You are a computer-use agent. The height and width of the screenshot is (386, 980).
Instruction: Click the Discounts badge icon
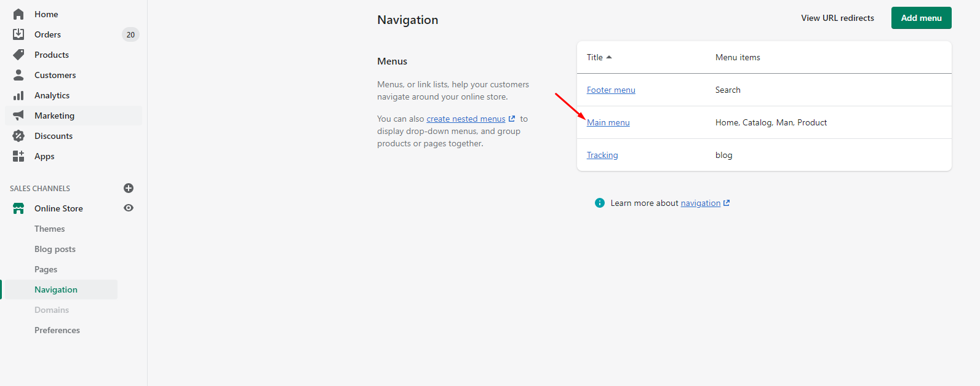point(18,136)
